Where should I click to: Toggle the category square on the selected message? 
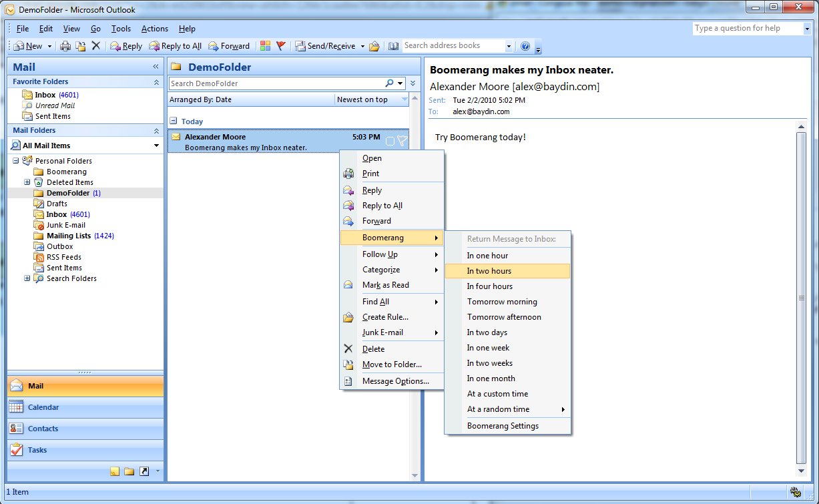(x=390, y=140)
